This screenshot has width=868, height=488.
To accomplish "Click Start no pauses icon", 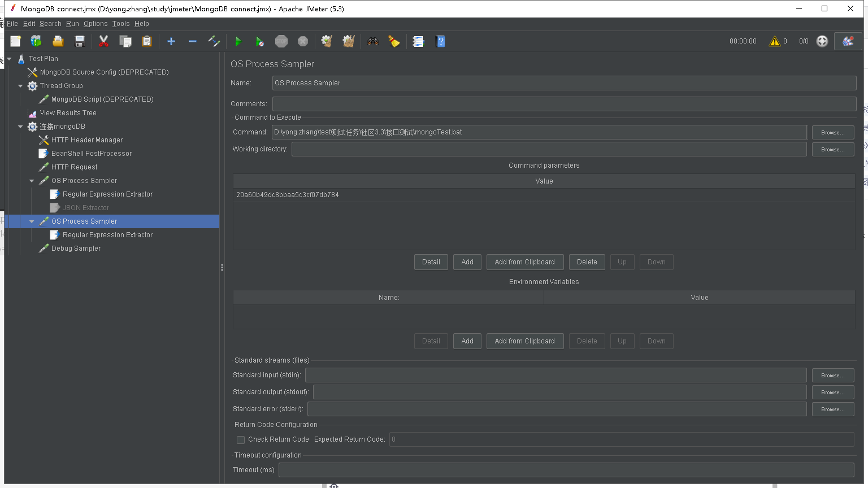I will coord(259,41).
